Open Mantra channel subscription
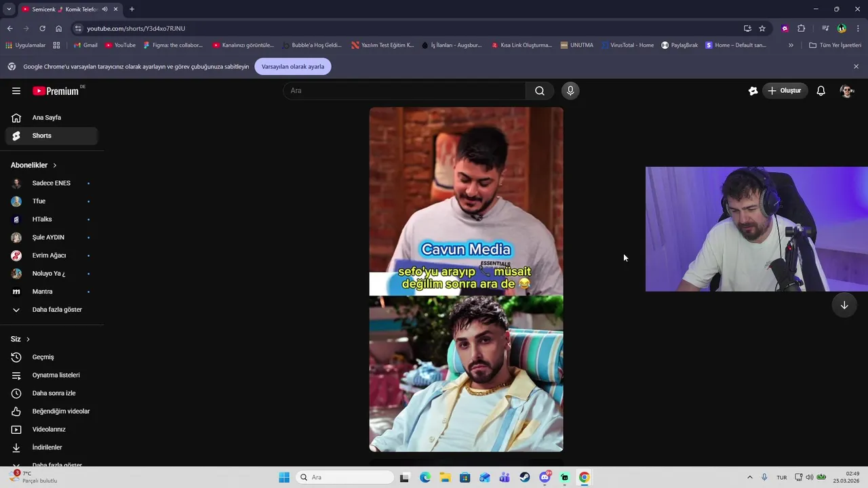 pos(52,291)
